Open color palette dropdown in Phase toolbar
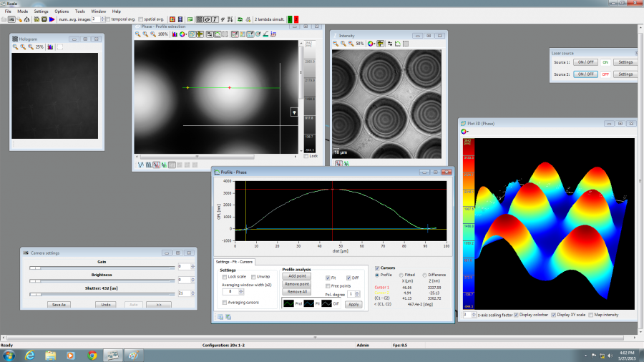Viewport: 644px width, 362px height. point(183,34)
